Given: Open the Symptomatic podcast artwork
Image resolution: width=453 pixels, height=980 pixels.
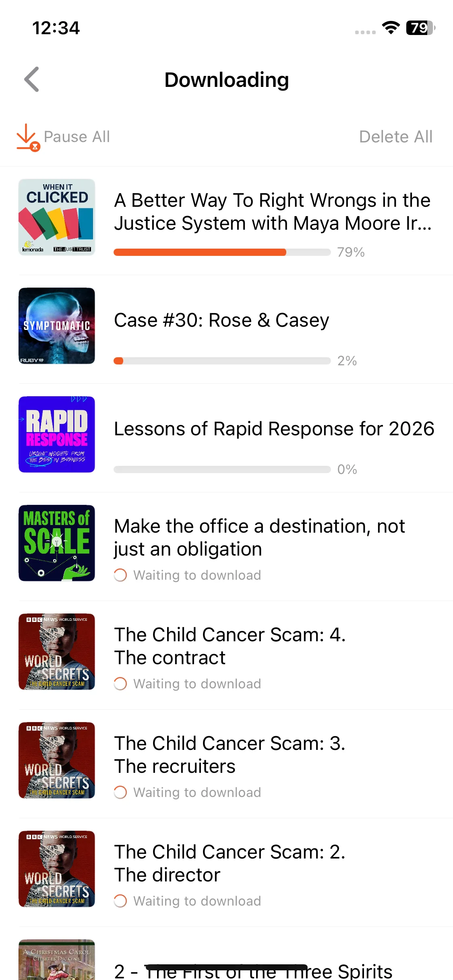Looking at the screenshot, I should (57, 326).
